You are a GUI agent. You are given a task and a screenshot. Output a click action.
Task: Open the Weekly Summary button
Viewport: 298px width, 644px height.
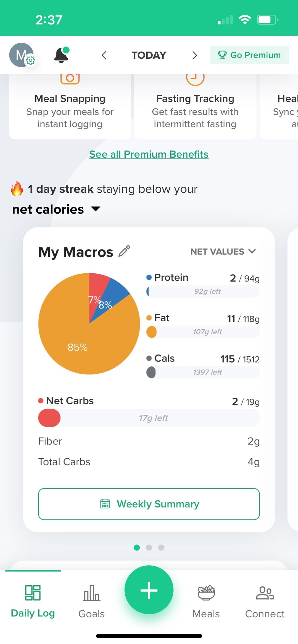[x=149, y=504]
